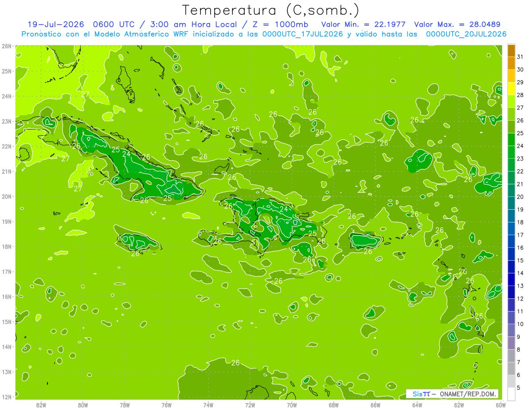Click the "72W" longitude axis label
The height and width of the screenshot is (411, 532).
click(x=250, y=405)
